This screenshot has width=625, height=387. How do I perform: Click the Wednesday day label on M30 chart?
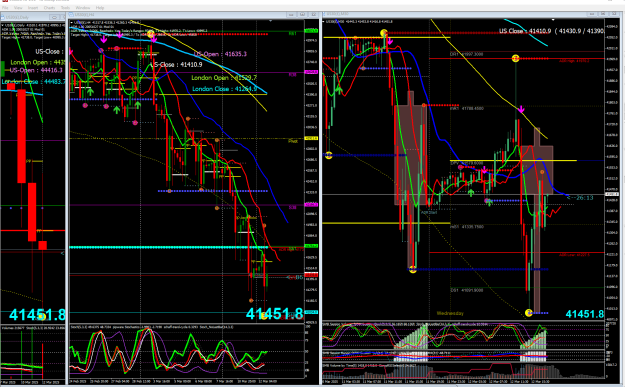(450, 313)
